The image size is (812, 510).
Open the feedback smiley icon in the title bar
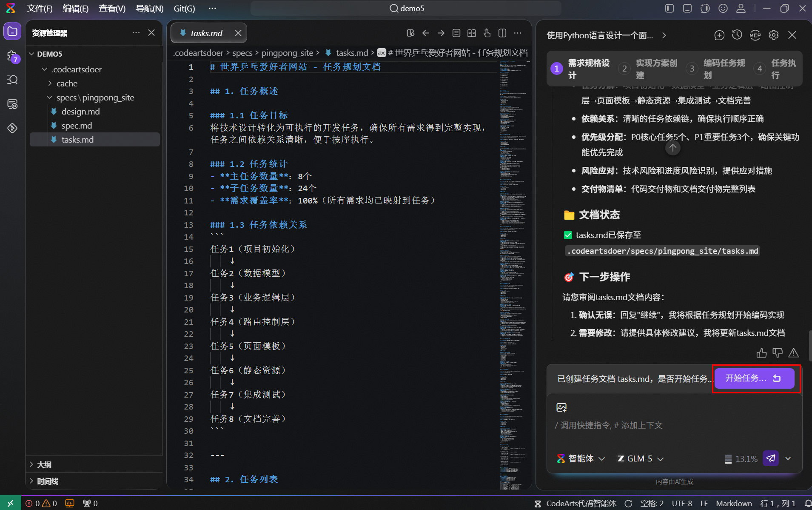click(x=723, y=9)
